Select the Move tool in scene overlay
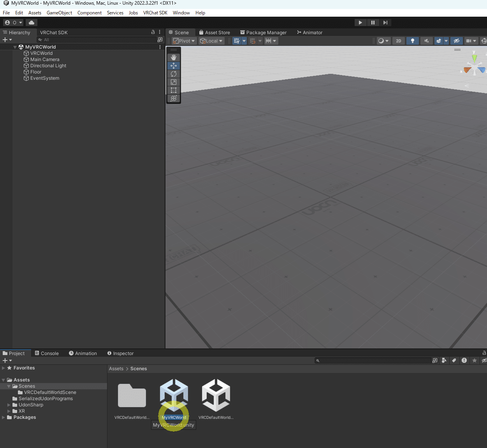Image resolution: width=487 pixels, height=448 pixels. pos(174,66)
